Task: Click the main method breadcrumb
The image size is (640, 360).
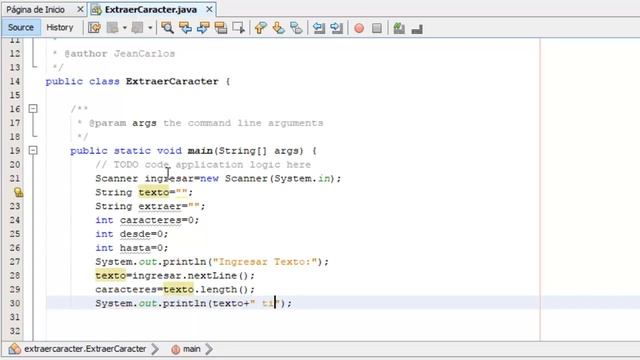Action: (191, 349)
